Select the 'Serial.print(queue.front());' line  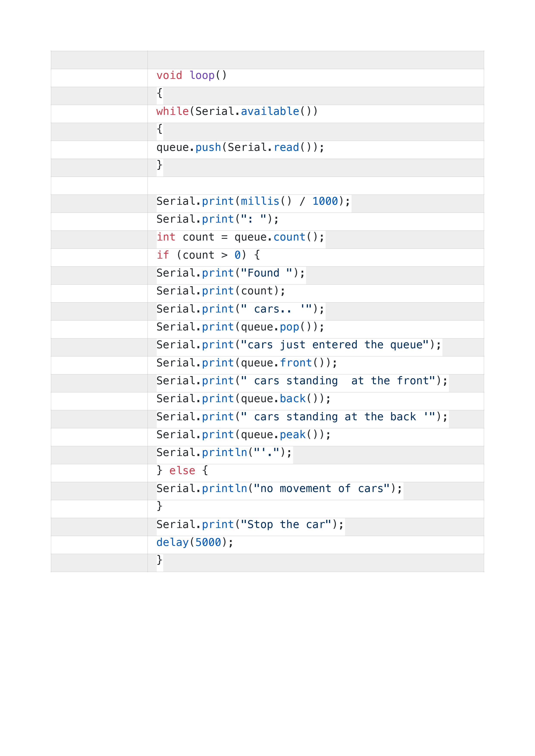pos(247,362)
